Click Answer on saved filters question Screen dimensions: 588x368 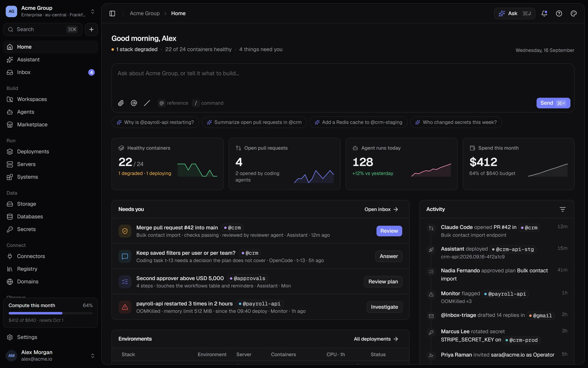tap(389, 256)
